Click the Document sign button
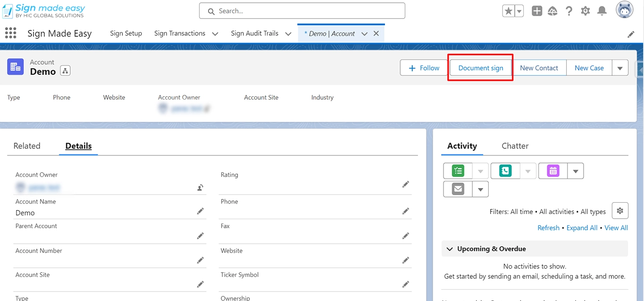Screen dimensions: 644x301 pyautogui.click(x=481, y=68)
